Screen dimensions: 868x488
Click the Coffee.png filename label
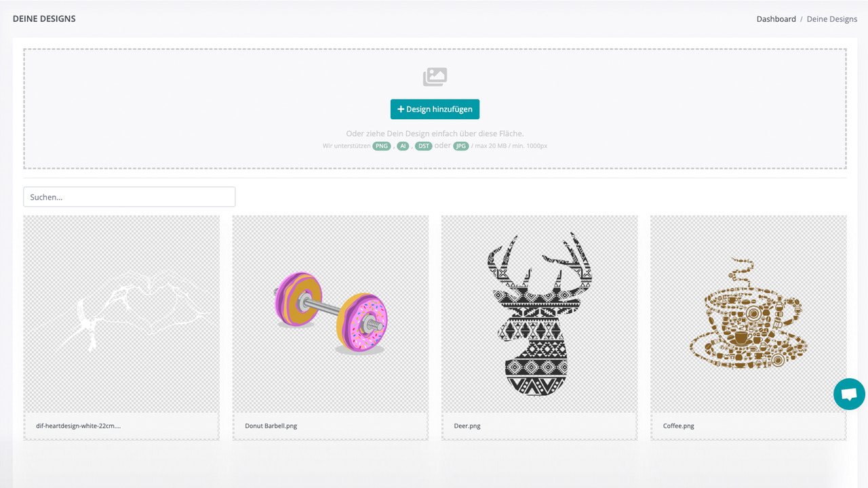coord(678,426)
